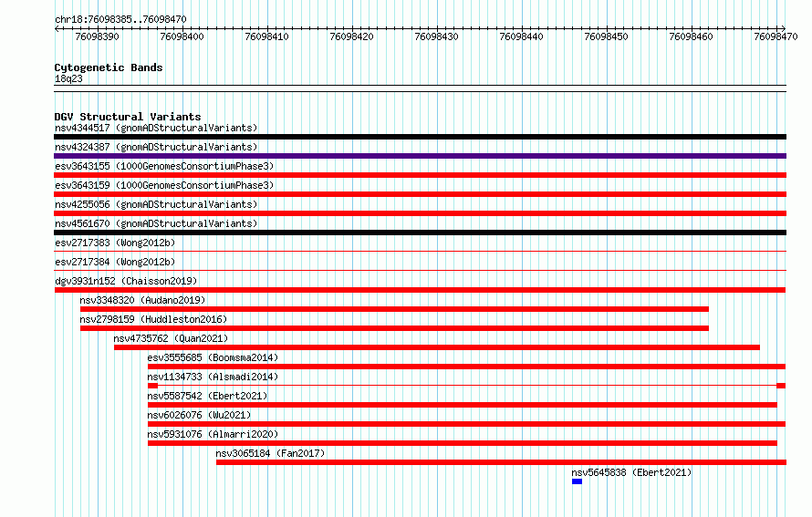The height and width of the screenshot is (517, 812).
Task: Select the red bar under nsv3348320
Action: (x=395, y=309)
